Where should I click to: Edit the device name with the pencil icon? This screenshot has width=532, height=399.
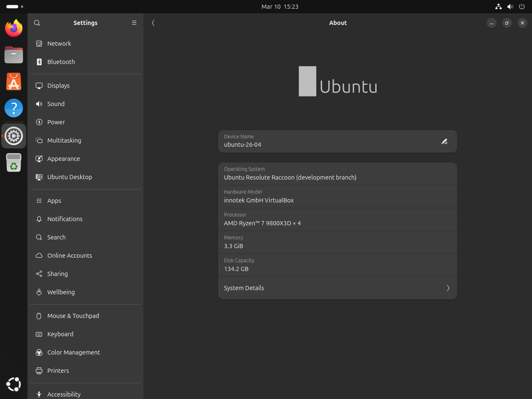pyautogui.click(x=444, y=141)
